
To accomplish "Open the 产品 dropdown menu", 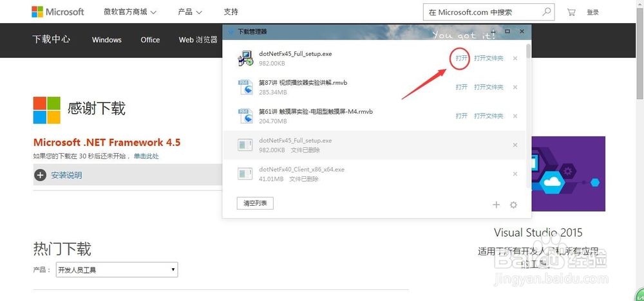I will pos(190,12).
